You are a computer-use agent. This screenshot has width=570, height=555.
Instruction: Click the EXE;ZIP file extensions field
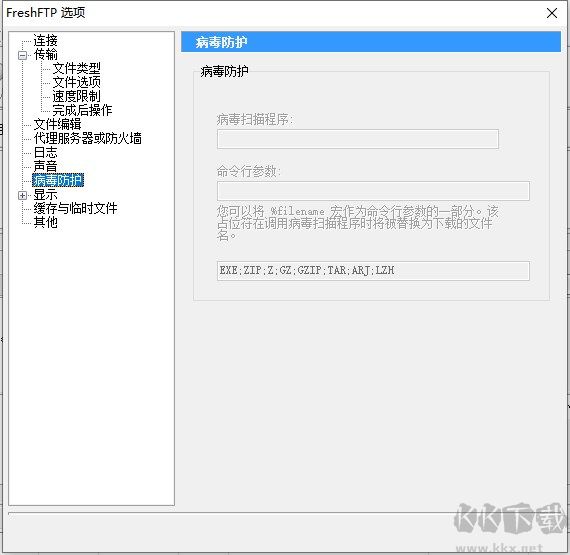point(373,271)
